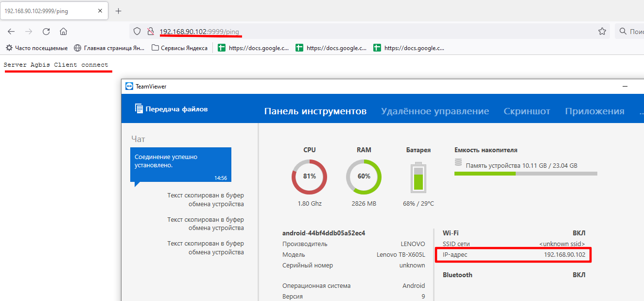Click the chat message 'Соединение успешно установлено.'
Viewport: 644px width, 301px height.
pos(181,166)
